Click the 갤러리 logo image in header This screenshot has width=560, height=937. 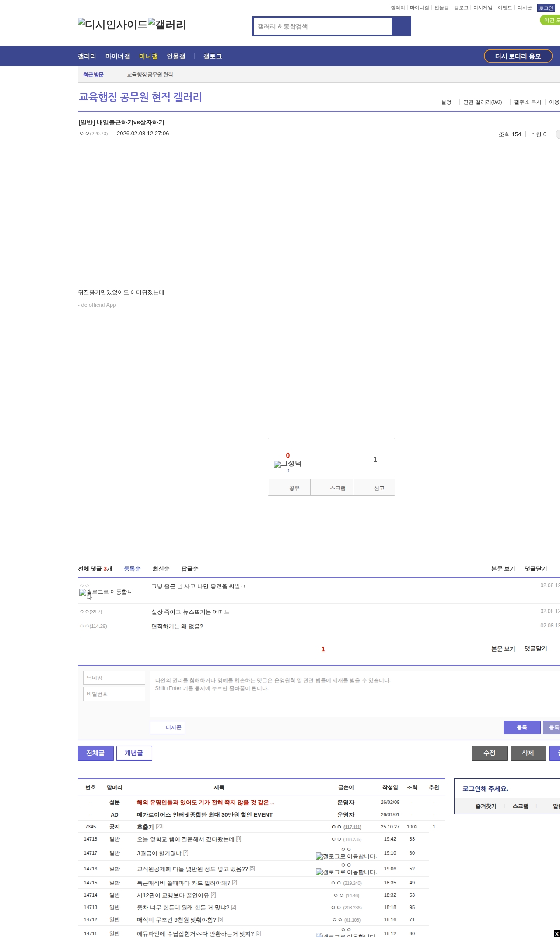(167, 25)
